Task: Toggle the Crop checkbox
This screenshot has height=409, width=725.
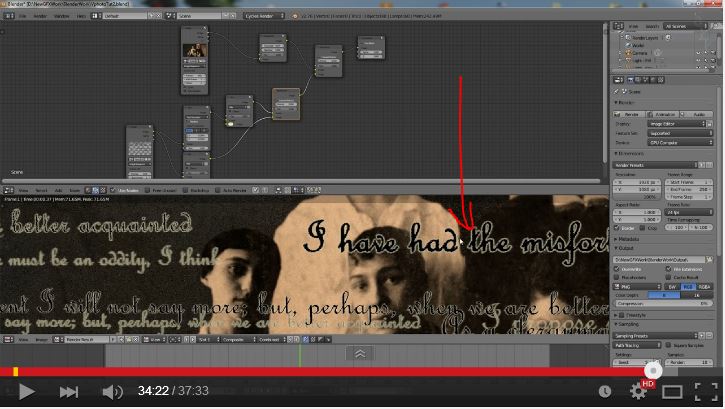Action: [642, 228]
